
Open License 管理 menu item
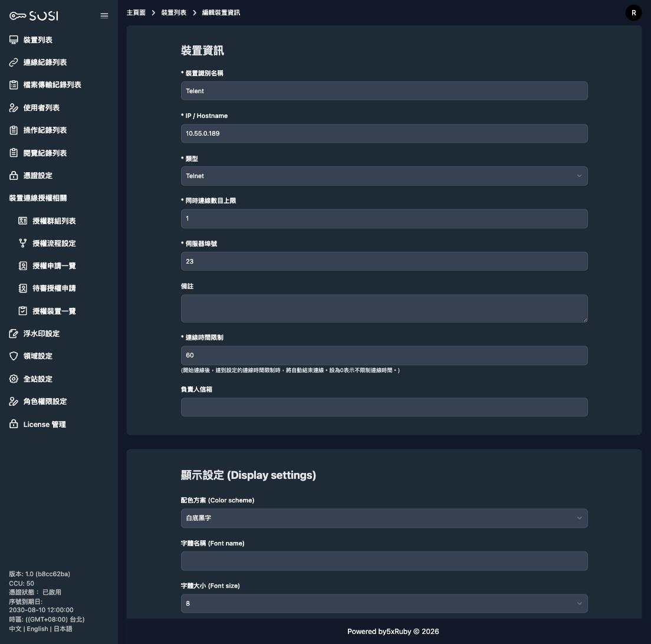pos(44,424)
